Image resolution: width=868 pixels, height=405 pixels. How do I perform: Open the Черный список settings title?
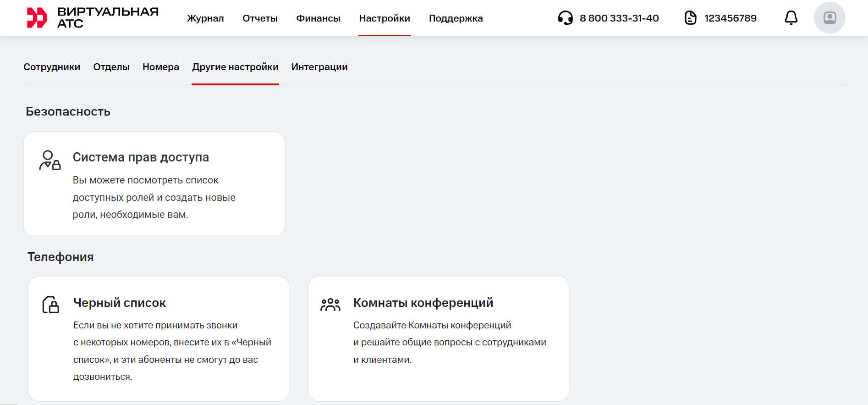click(x=120, y=303)
